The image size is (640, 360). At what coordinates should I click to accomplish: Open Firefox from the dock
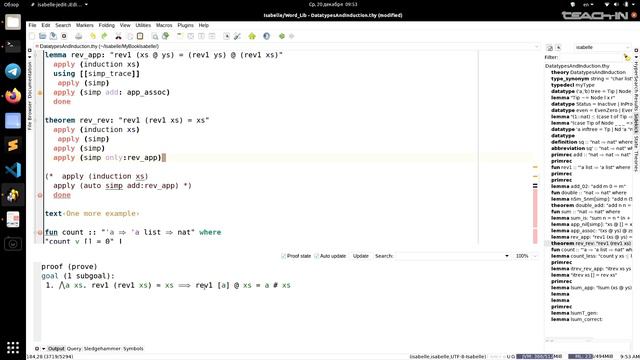(x=13, y=96)
